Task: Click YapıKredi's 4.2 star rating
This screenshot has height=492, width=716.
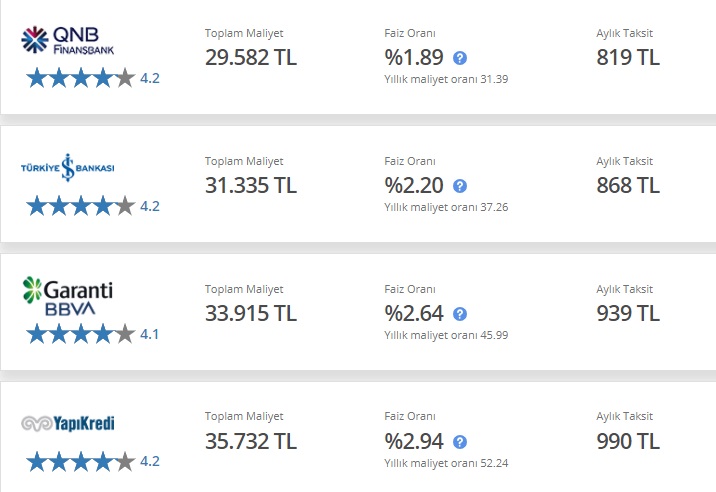Action: tap(93, 461)
